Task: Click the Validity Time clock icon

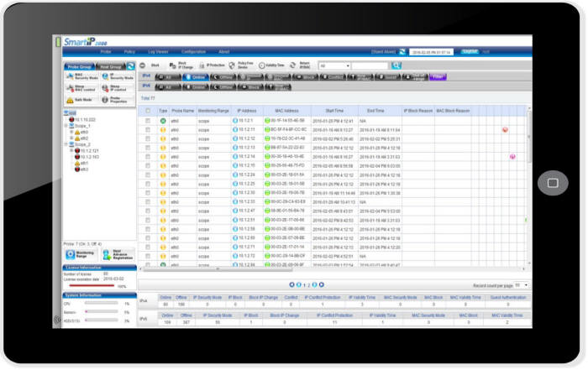Action: [x=262, y=65]
